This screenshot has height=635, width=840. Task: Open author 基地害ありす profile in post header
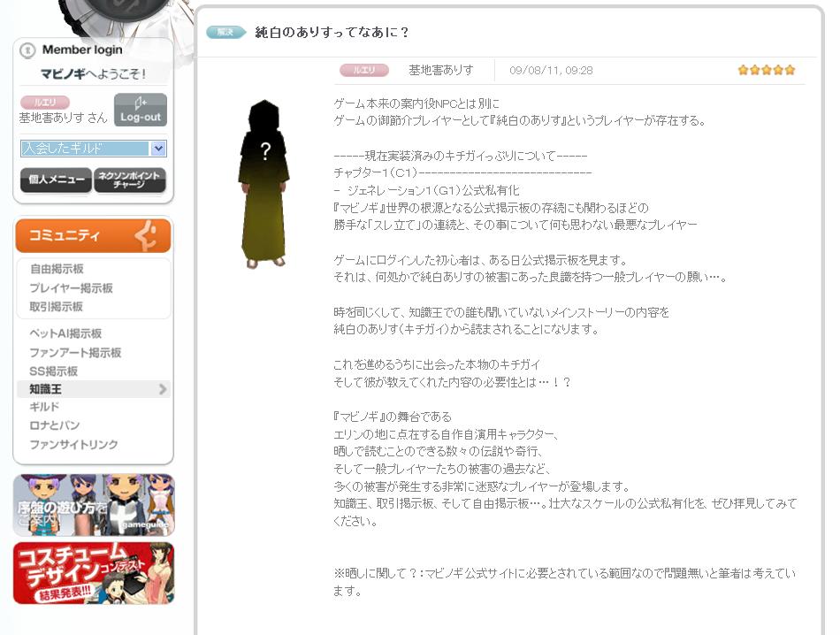(441, 70)
